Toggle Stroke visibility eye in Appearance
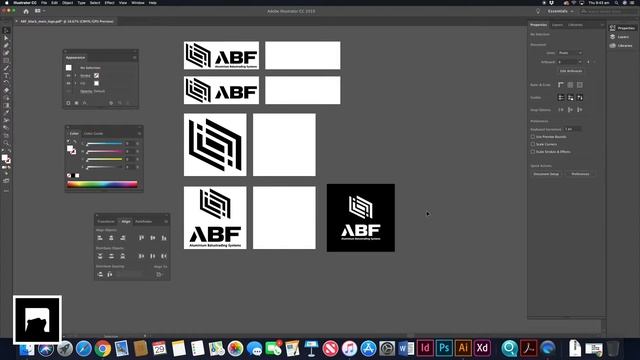Viewport: 640px width, 360px height. [69, 76]
